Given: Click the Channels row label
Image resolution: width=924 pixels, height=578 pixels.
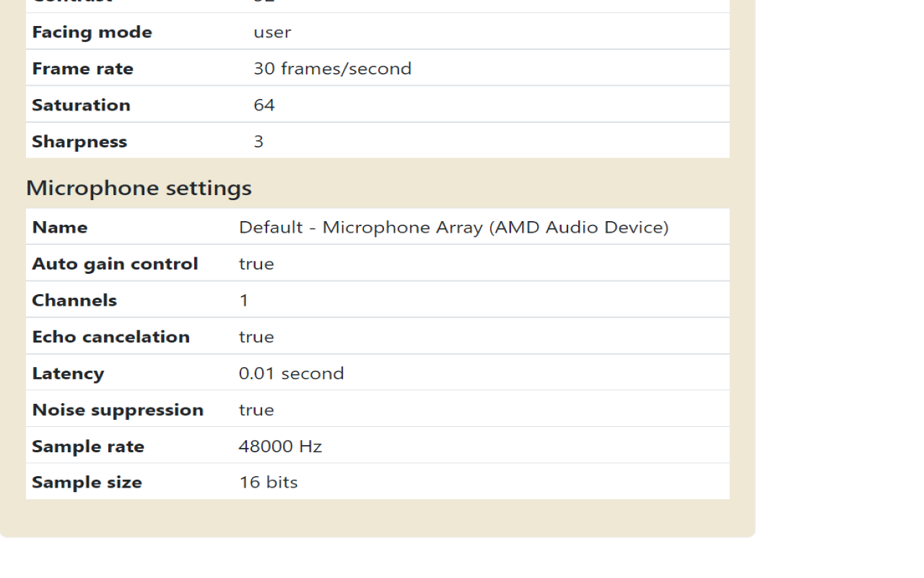Looking at the screenshot, I should point(74,301).
